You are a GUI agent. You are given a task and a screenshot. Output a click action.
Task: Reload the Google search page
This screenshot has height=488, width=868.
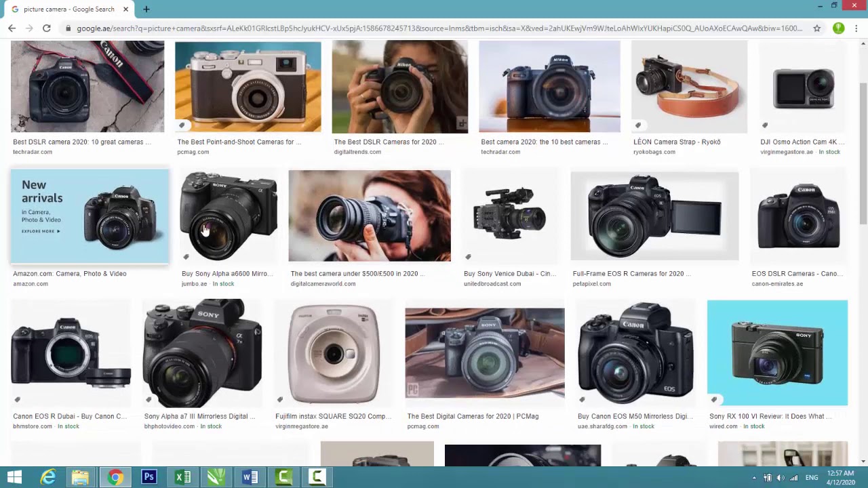[x=47, y=28]
